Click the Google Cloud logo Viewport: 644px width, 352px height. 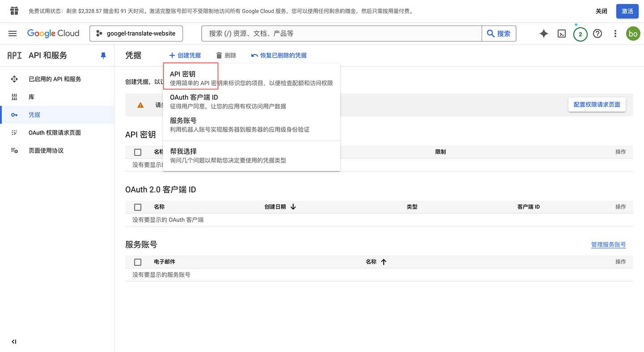[x=53, y=34]
